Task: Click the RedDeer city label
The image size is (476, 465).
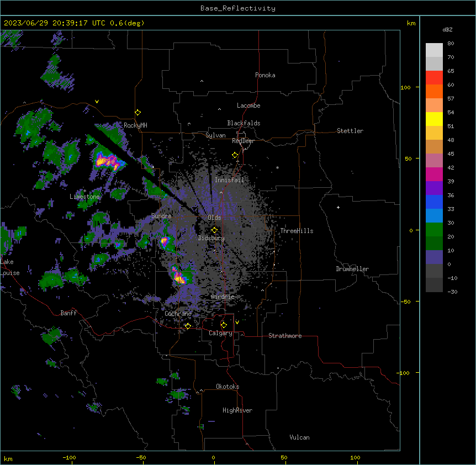Action: pos(243,141)
